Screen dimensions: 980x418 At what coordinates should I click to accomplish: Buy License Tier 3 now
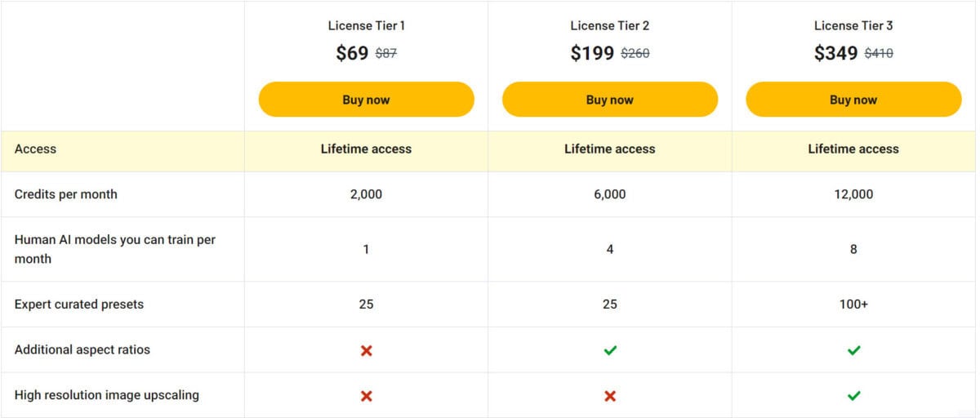click(x=853, y=100)
